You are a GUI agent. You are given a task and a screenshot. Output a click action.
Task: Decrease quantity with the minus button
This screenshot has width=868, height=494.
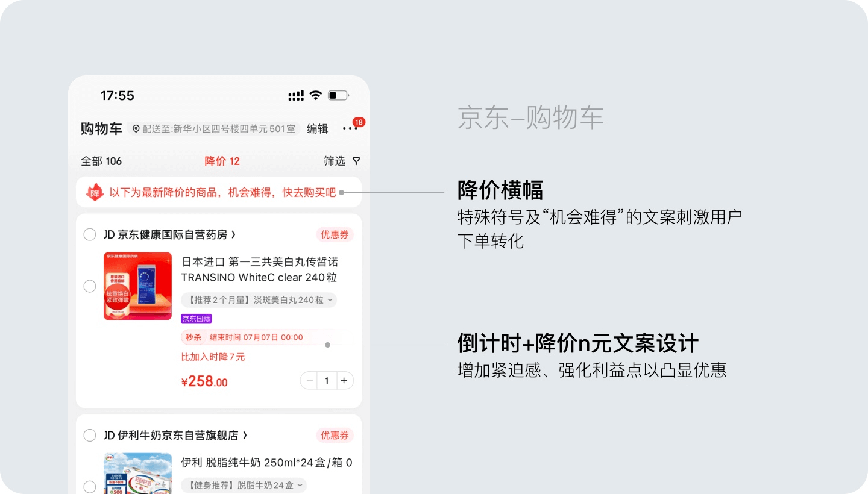tap(309, 381)
